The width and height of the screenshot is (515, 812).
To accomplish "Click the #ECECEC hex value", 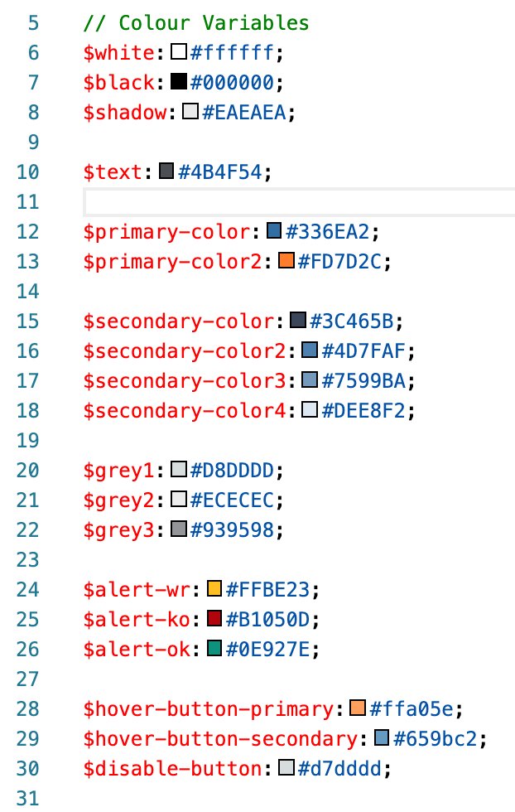I will (233, 500).
